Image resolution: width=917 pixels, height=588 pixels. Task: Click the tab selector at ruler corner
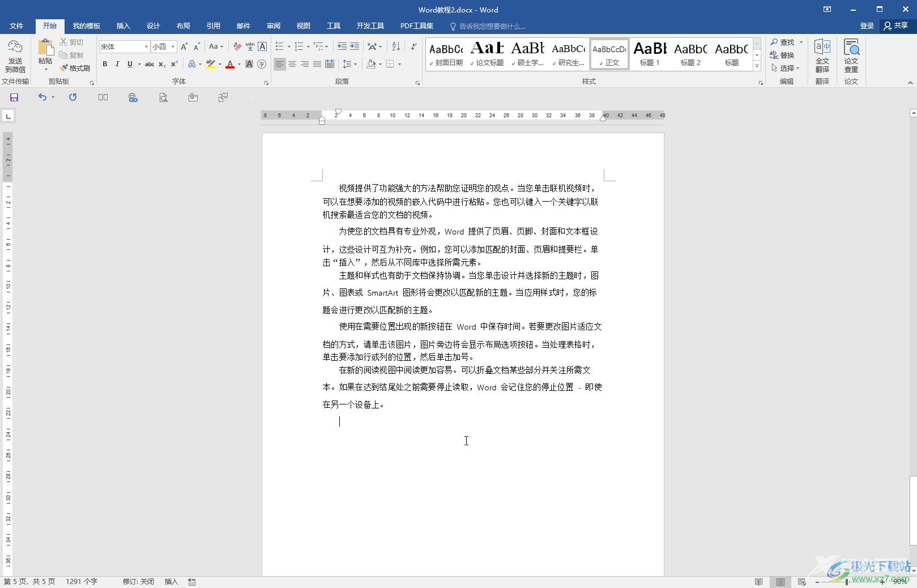click(8, 116)
